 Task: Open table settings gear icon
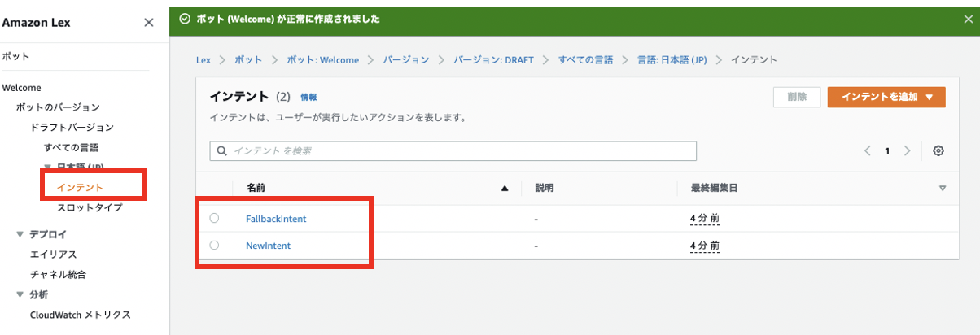(938, 150)
